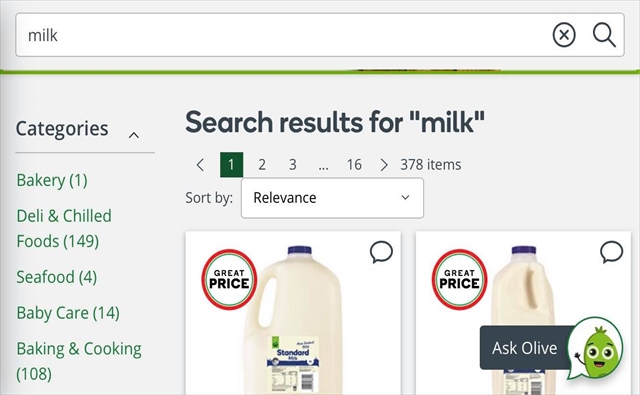Click the Olive mascot chat icon

pyautogui.click(x=597, y=348)
